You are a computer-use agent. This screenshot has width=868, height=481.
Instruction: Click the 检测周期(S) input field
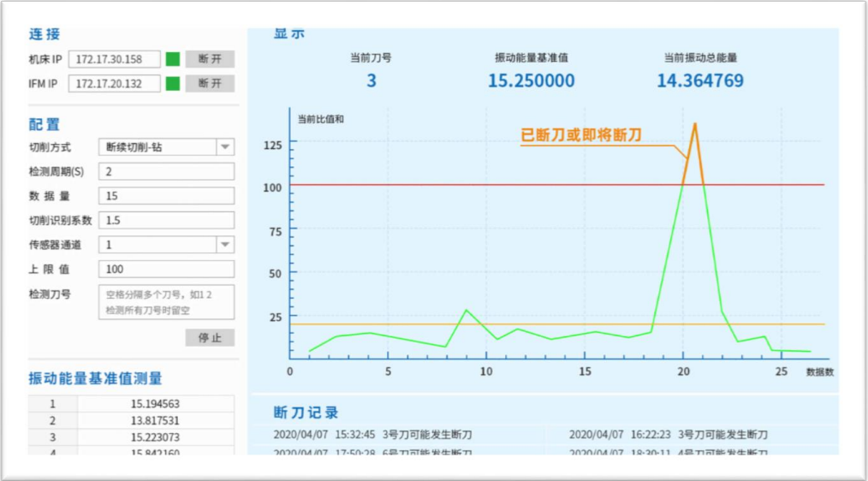165,171
